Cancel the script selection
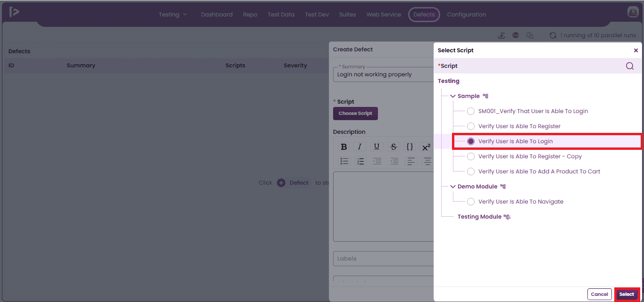The height and width of the screenshot is (302, 644). (599, 294)
